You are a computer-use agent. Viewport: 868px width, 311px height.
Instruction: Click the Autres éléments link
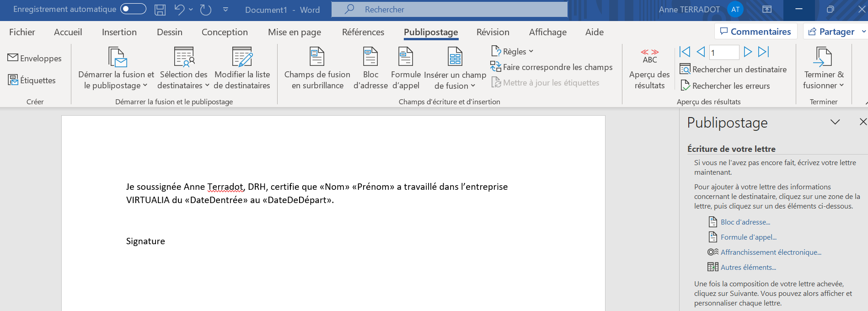(748, 267)
